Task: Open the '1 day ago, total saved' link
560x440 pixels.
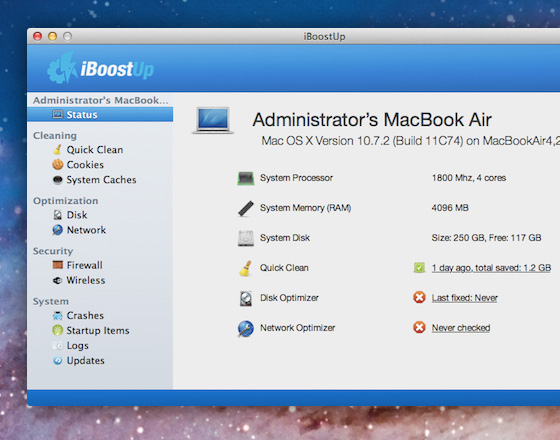Action: click(x=491, y=268)
